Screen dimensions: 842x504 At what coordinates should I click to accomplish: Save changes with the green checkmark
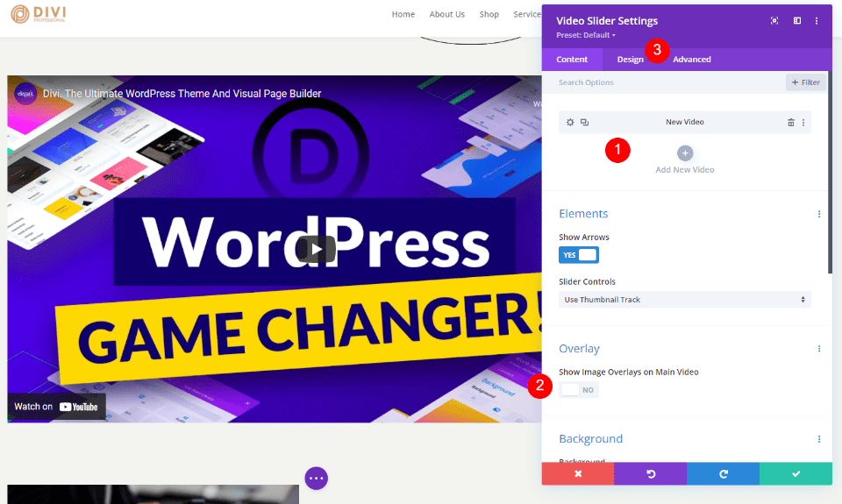(x=796, y=474)
